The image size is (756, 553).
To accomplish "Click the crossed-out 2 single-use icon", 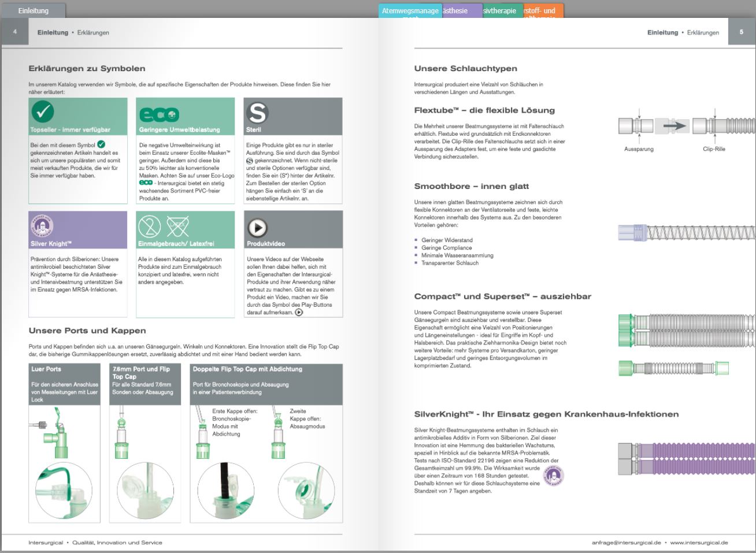I will tap(150, 226).
